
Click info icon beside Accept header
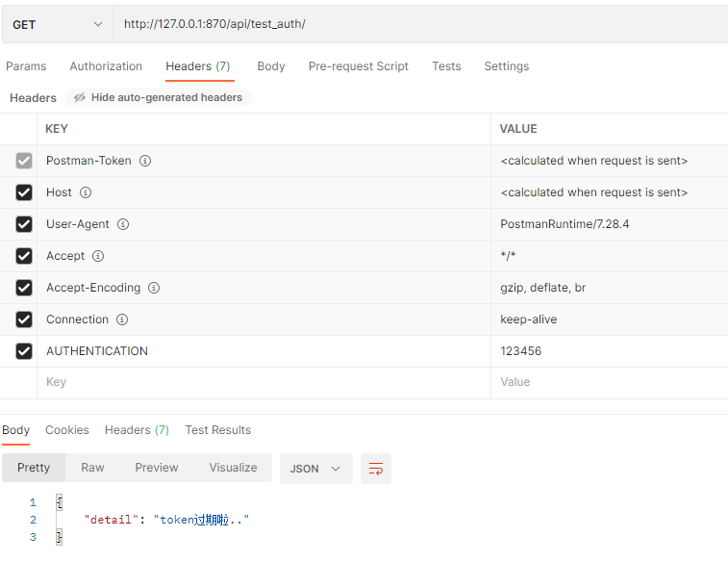click(x=98, y=256)
